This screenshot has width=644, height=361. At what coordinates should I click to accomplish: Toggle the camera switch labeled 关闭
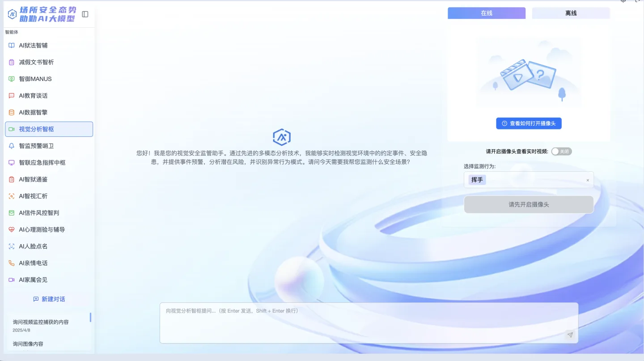(561, 151)
